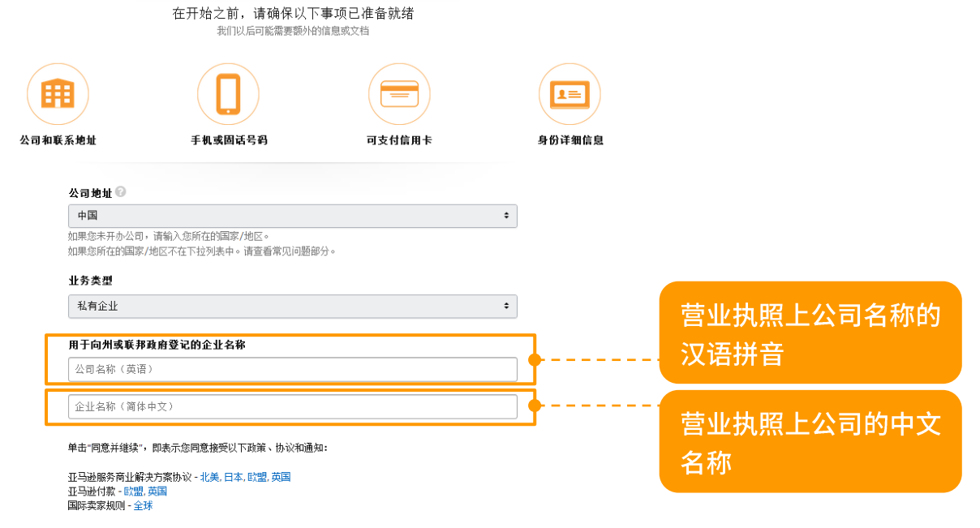980x528 pixels.
Task: Open 欧盟 link in 亚马逊付款 row
Action: pyautogui.click(x=133, y=492)
